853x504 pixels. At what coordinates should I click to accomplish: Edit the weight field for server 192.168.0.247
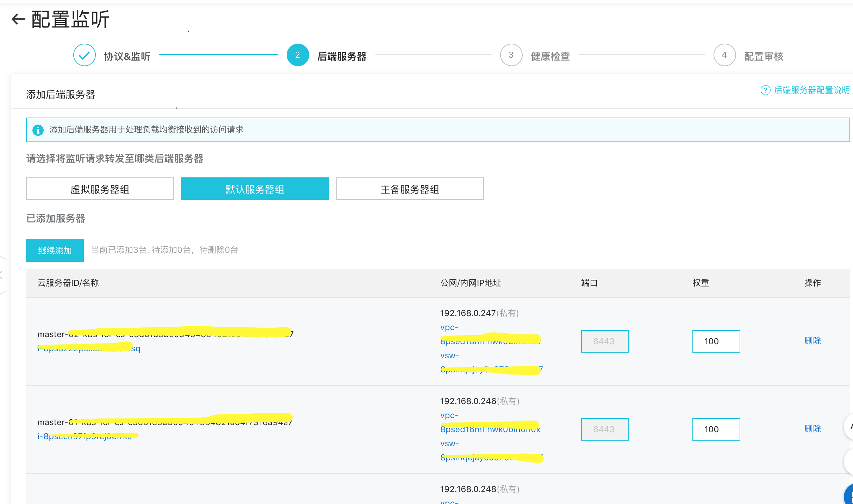click(x=716, y=341)
